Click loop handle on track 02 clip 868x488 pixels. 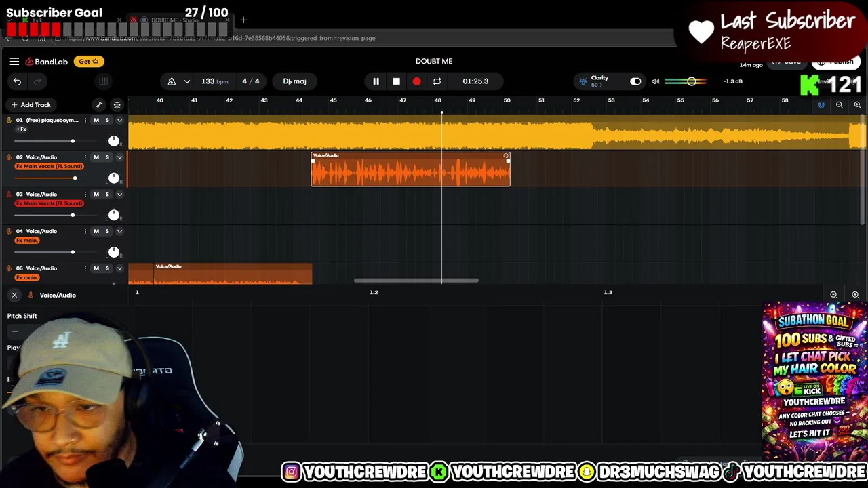(x=506, y=156)
